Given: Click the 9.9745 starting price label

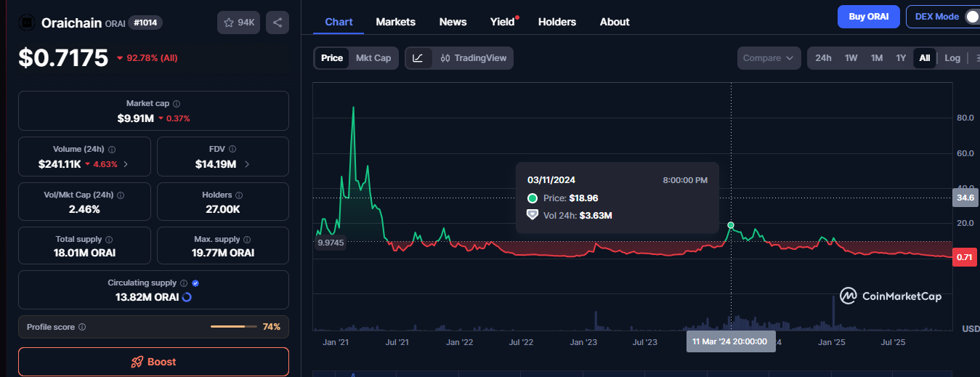Looking at the screenshot, I should [330, 243].
